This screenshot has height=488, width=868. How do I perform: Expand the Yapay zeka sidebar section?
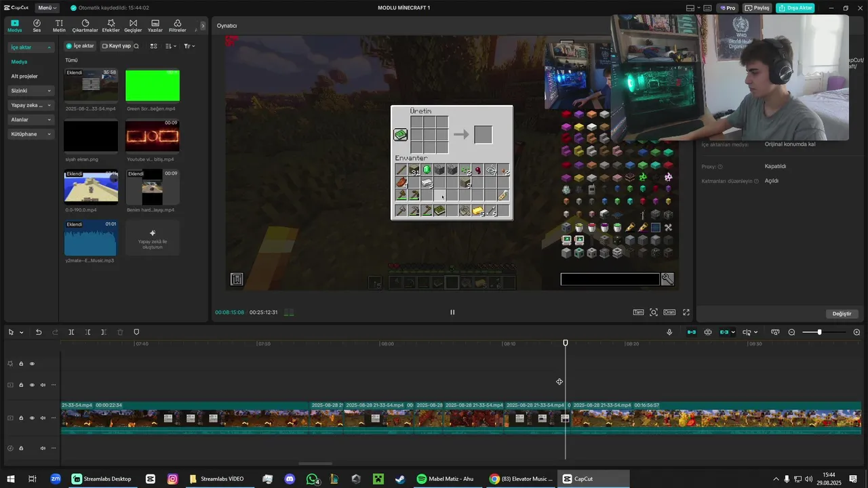[31, 105]
